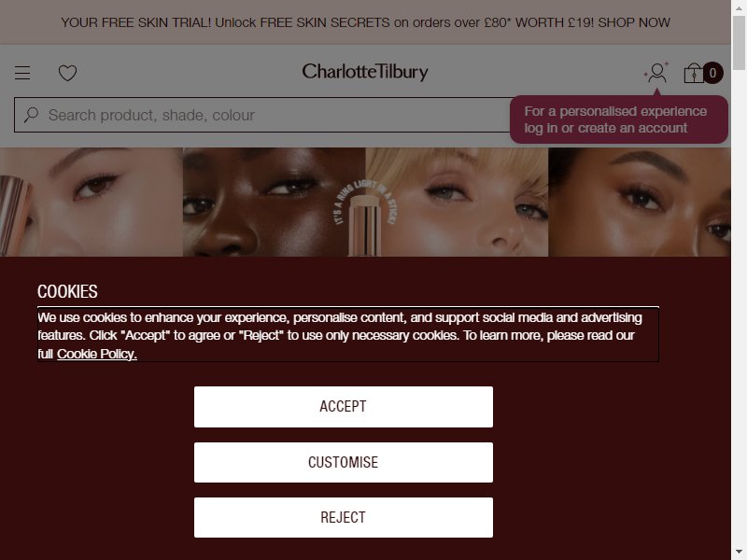The image size is (747, 560).
Task: Open the hamburger navigation menu
Action: pyautogui.click(x=22, y=73)
